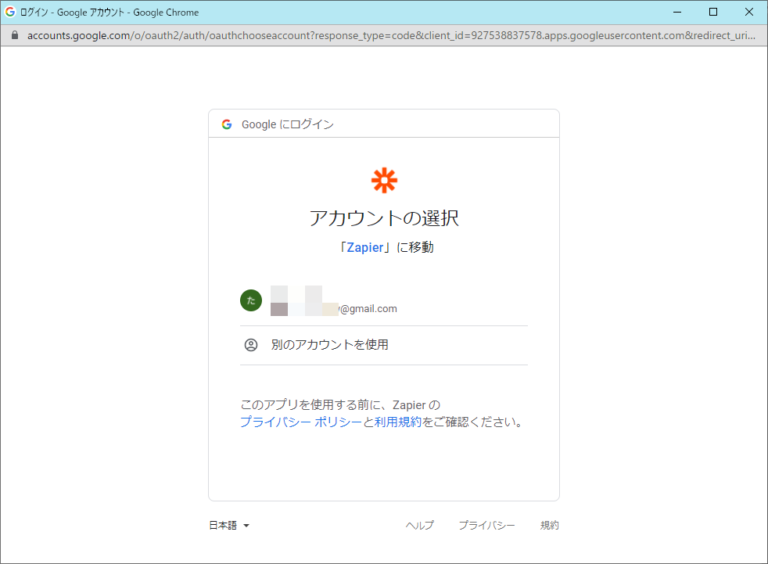Click the accounts.google.com URL in address bar
Viewport: 768px width, 564px height.
click(391, 35)
